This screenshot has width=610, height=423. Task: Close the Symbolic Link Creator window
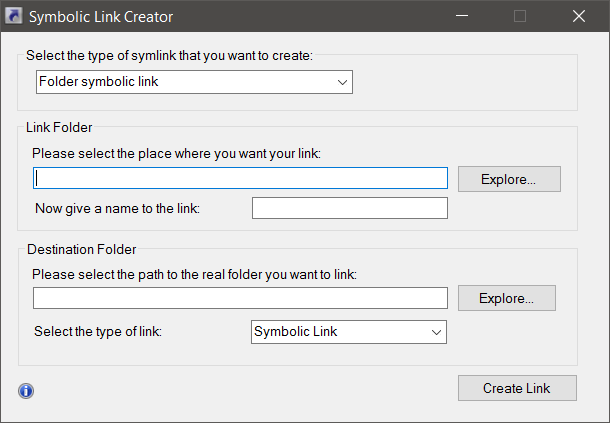[x=579, y=16]
